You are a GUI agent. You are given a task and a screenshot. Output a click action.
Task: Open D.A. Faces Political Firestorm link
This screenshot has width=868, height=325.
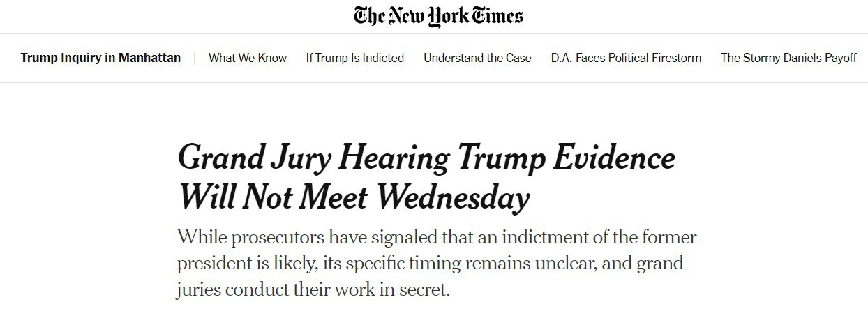(x=626, y=58)
